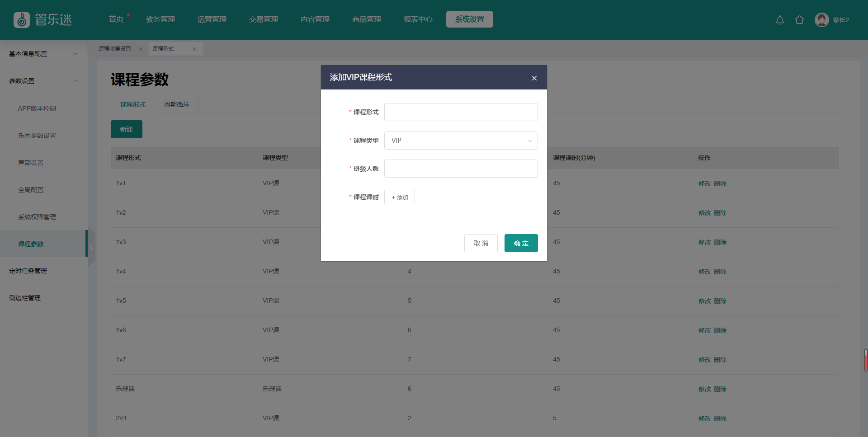The image size is (868, 437).
Task: Open 报表中心 in top navigation
Action: coord(418,19)
